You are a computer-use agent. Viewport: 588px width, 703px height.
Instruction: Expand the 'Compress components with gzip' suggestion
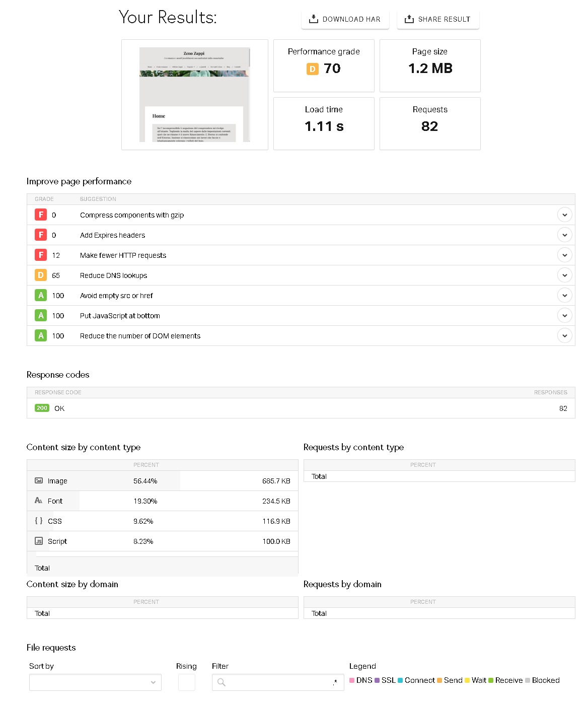(564, 215)
